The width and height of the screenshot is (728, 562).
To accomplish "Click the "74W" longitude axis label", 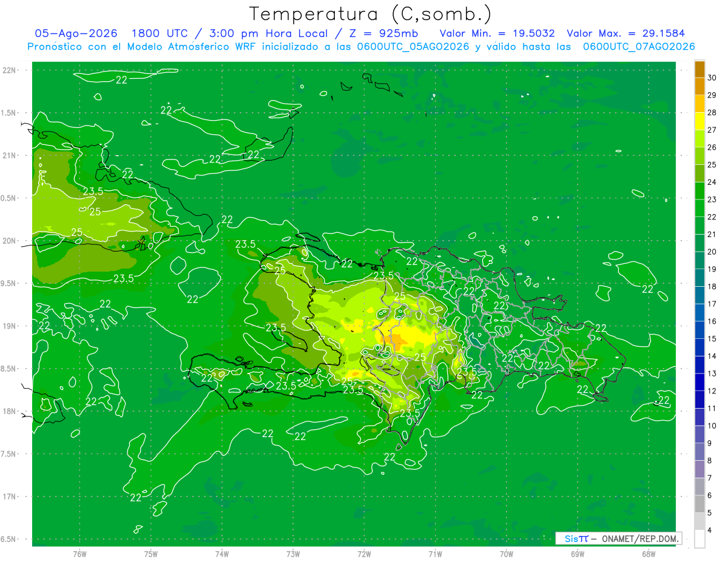I will (x=222, y=554).
